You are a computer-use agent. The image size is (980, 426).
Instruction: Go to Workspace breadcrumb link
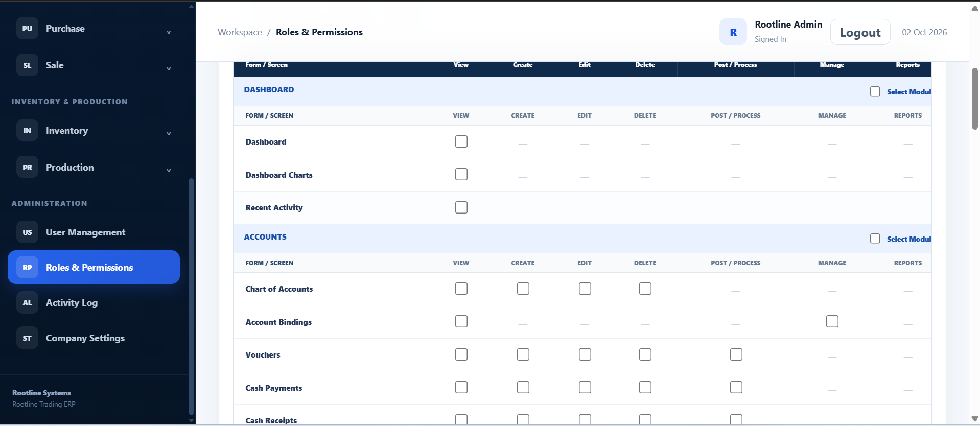240,32
